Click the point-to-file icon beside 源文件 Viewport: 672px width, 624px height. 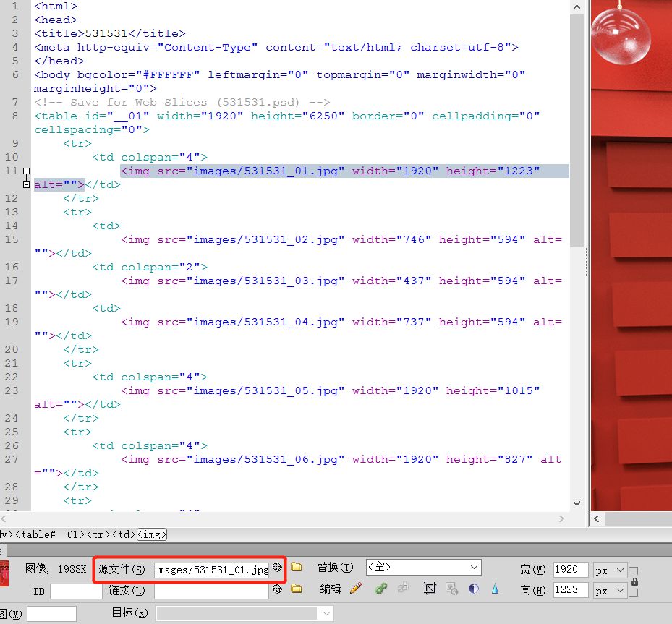[x=277, y=568]
